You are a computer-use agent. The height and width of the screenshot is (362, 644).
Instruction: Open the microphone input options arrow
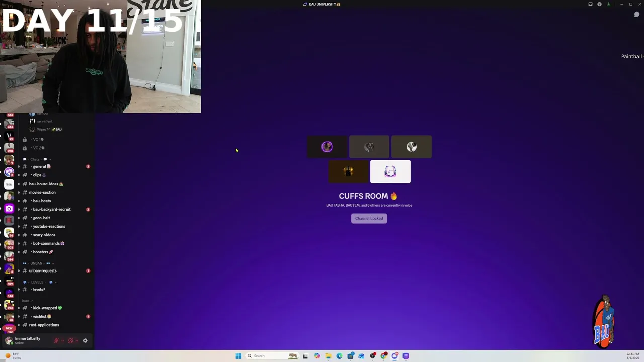pos(62,340)
